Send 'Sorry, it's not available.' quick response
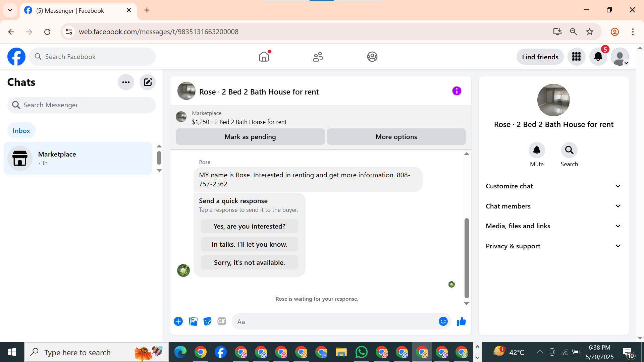 [x=249, y=262]
